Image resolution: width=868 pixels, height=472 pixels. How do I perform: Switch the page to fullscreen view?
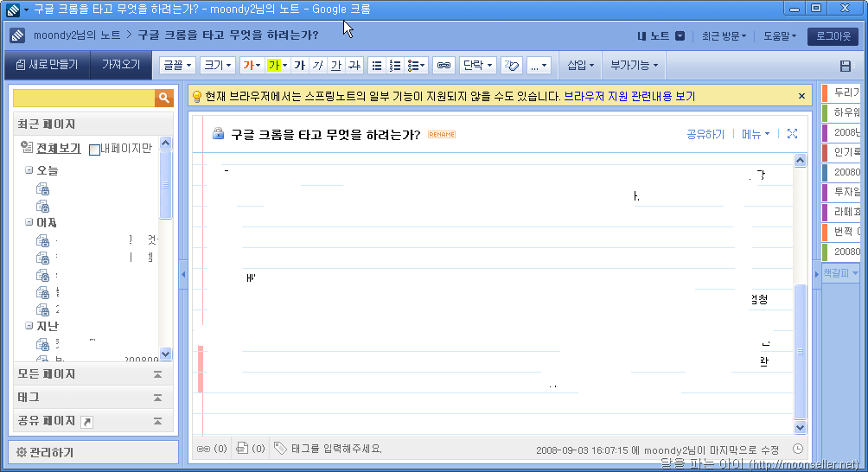pyautogui.click(x=792, y=134)
